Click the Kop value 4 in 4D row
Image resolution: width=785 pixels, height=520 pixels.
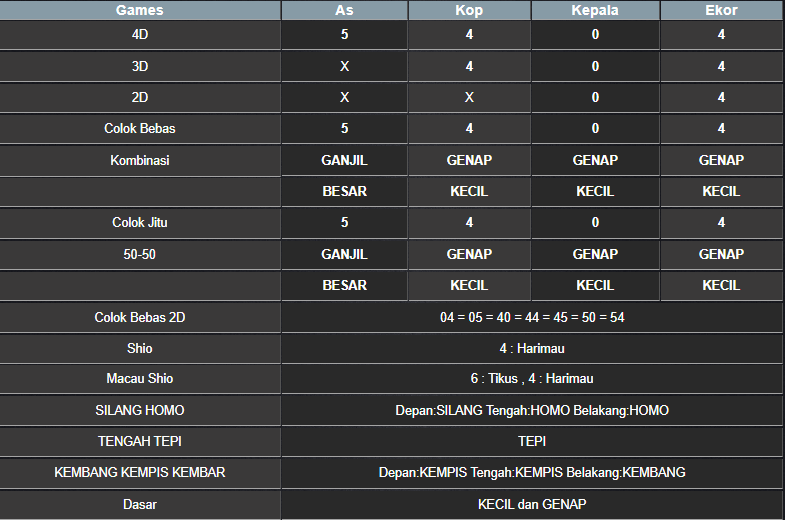tap(469, 35)
